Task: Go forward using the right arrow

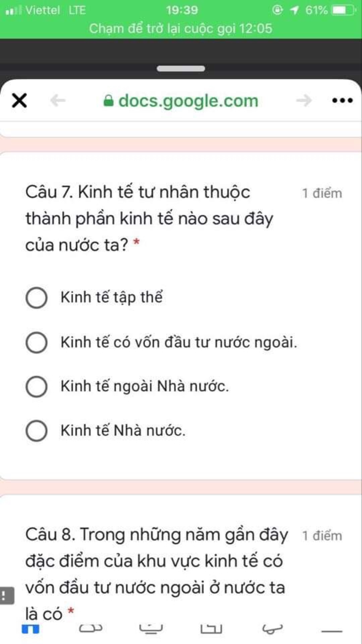Action: pyautogui.click(x=304, y=100)
